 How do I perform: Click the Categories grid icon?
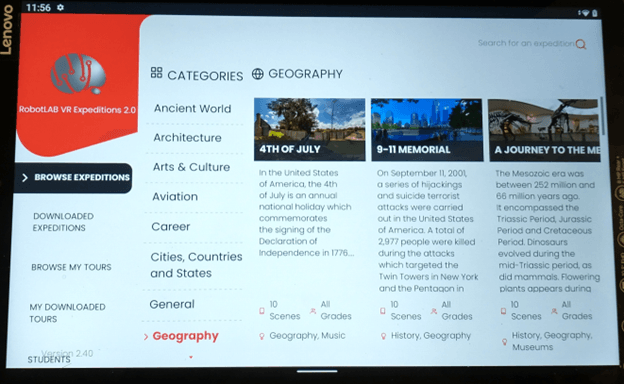coord(156,72)
